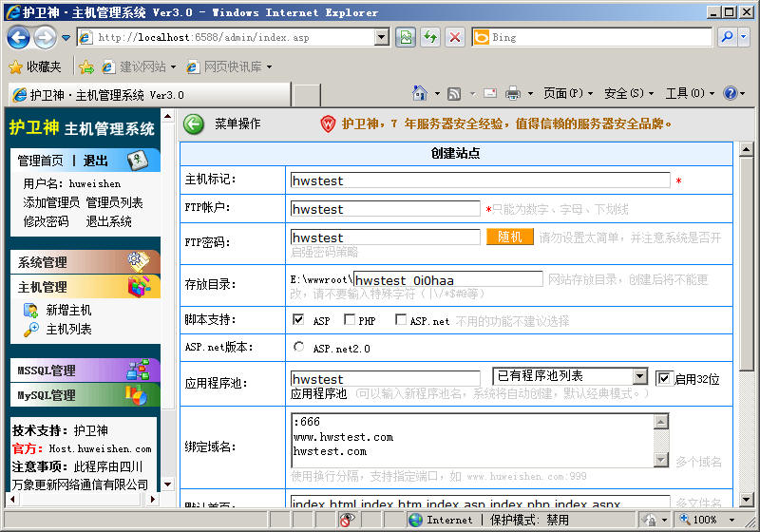760x532 pixels.
Task: Click the 随机 random password button
Action: tap(509, 237)
